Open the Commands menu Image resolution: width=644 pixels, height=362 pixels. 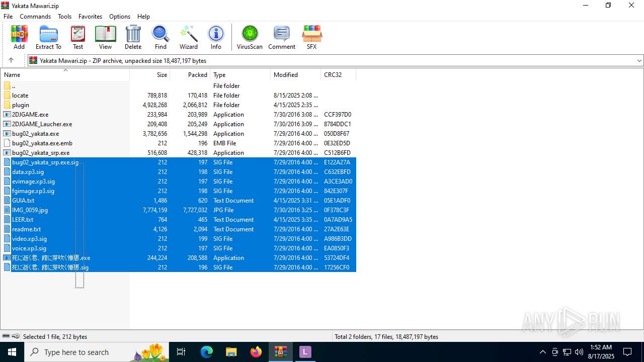point(35,17)
